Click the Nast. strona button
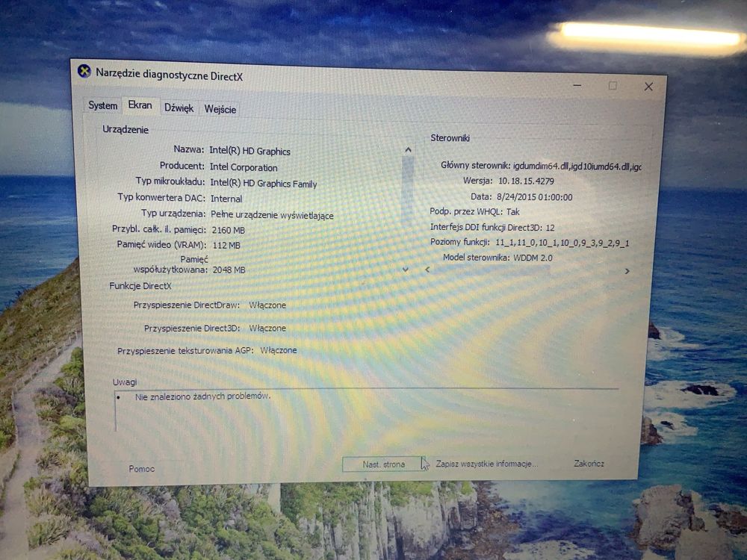This screenshot has height=560, width=747. tap(383, 464)
